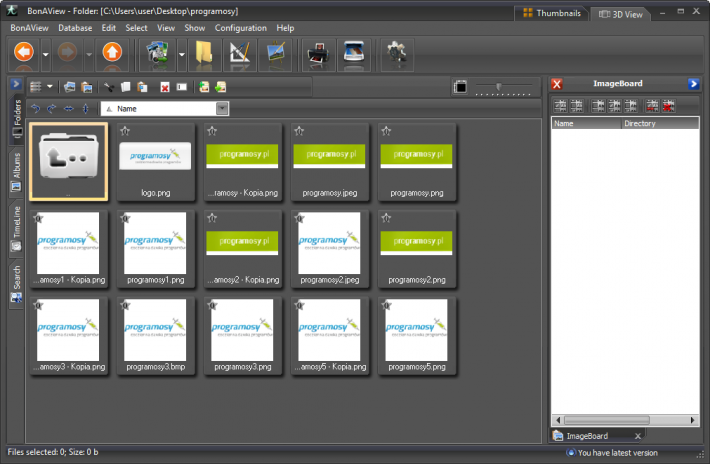Open the Database menu
The height and width of the screenshot is (464, 710).
(75, 28)
